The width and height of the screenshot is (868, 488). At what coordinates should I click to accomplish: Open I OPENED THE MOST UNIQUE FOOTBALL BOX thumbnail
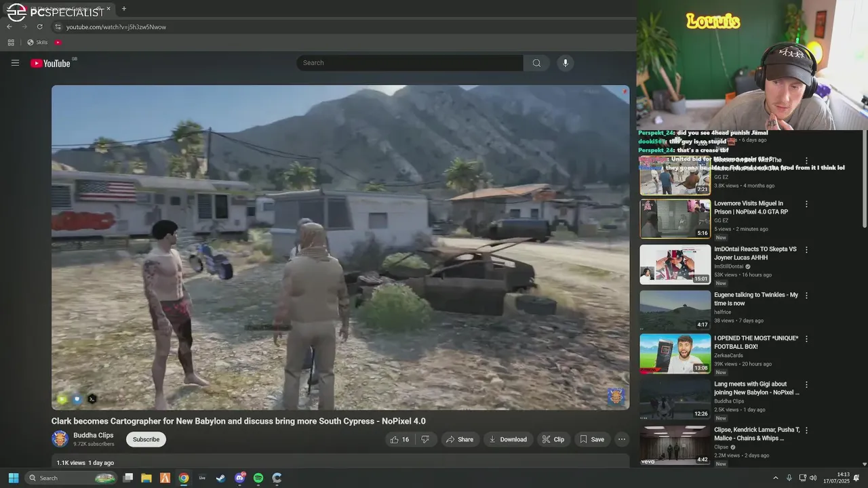coord(675,354)
